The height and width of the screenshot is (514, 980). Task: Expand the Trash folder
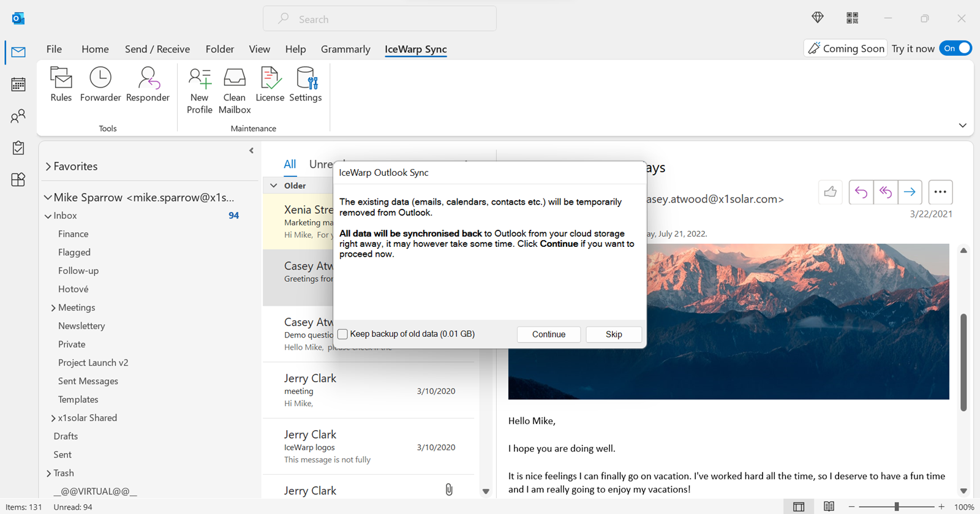pyautogui.click(x=48, y=473)
